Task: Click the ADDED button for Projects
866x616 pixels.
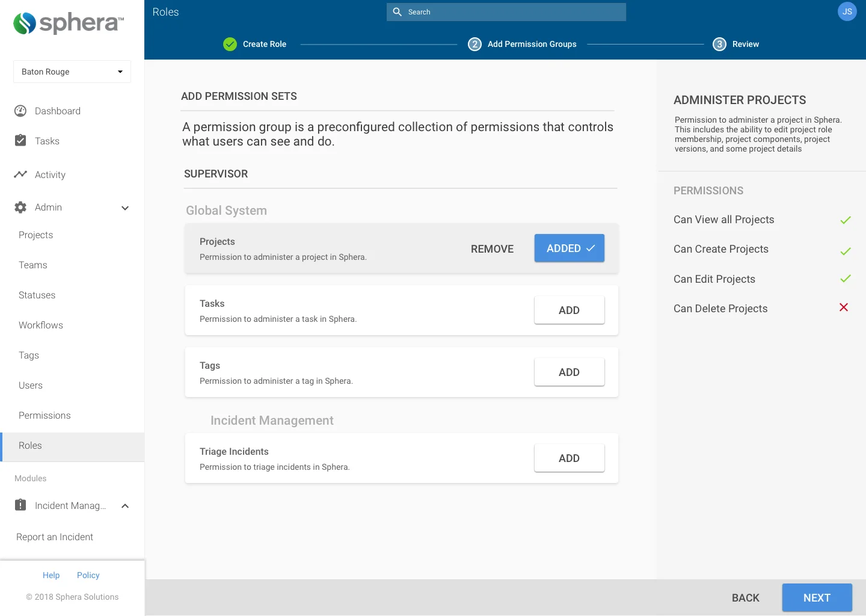Action: pos(570,248)
